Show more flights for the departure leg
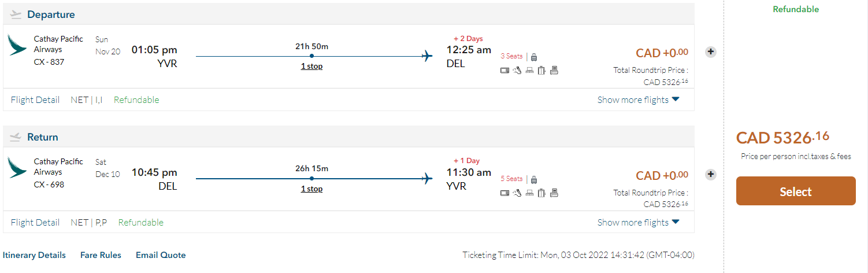The width and height of the screenshot is (868, 273). [638, 99]
